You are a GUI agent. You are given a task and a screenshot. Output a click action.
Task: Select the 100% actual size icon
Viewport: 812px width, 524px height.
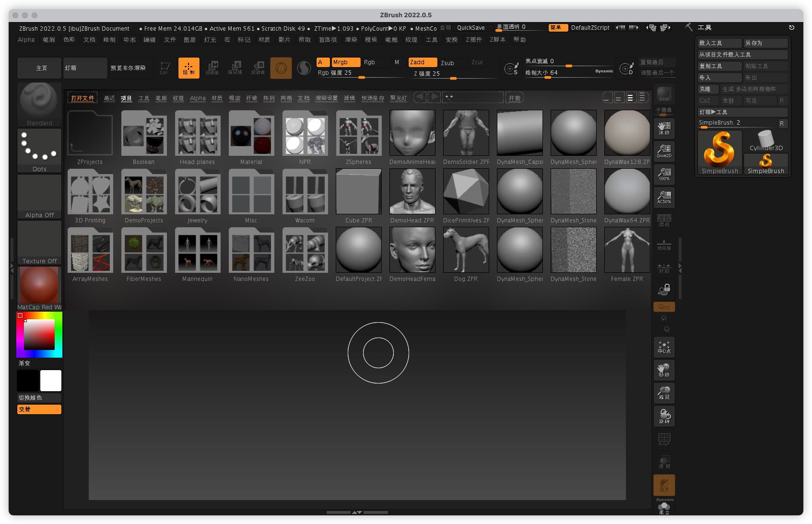(664, 174)
